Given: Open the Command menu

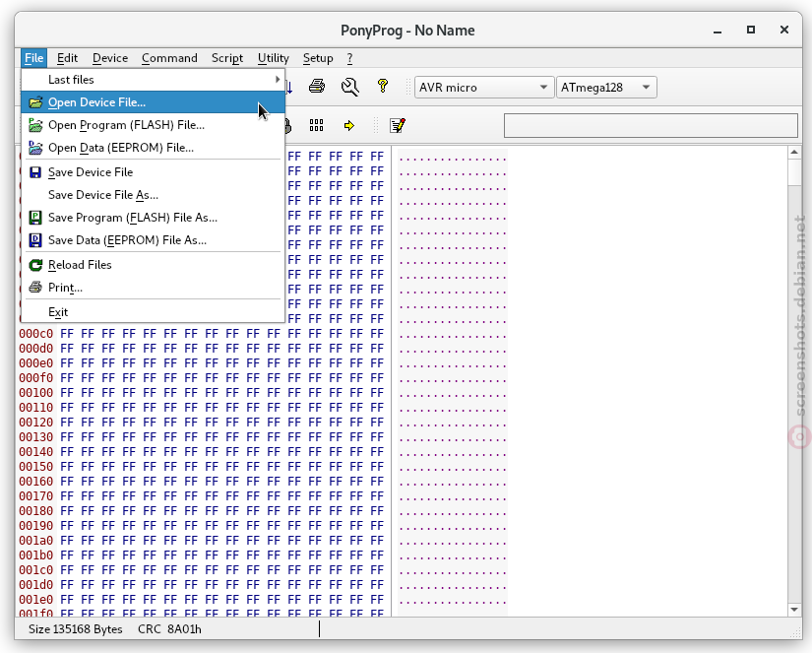Looking at the screenshot, I should click(170, 58).
